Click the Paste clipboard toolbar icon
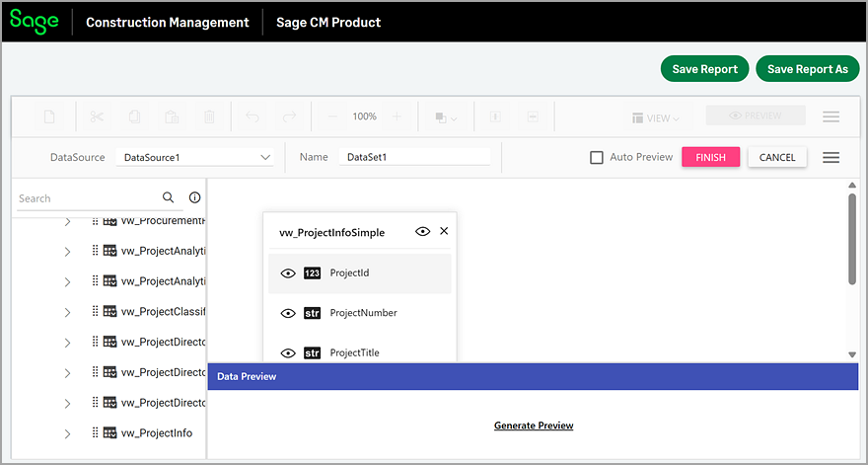This screenshot has width=868, height=465. tap(172, 116)
